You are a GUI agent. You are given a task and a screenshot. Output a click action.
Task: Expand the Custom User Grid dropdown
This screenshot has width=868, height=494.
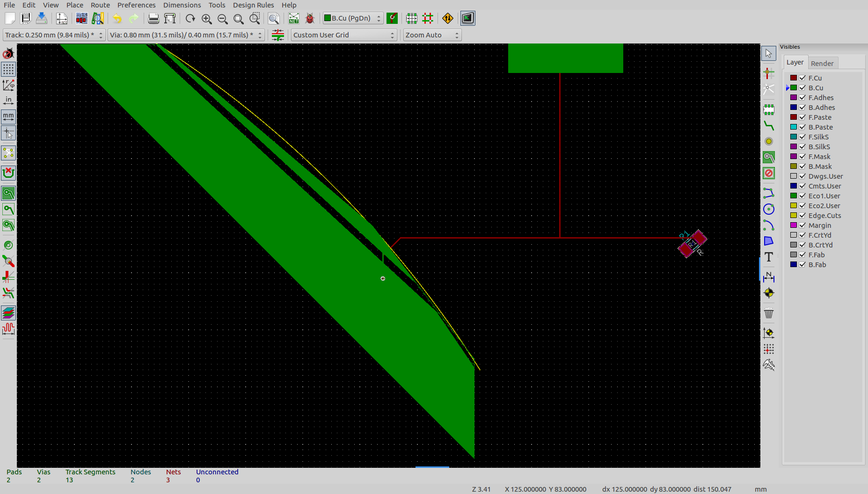[x=344, y=35]
